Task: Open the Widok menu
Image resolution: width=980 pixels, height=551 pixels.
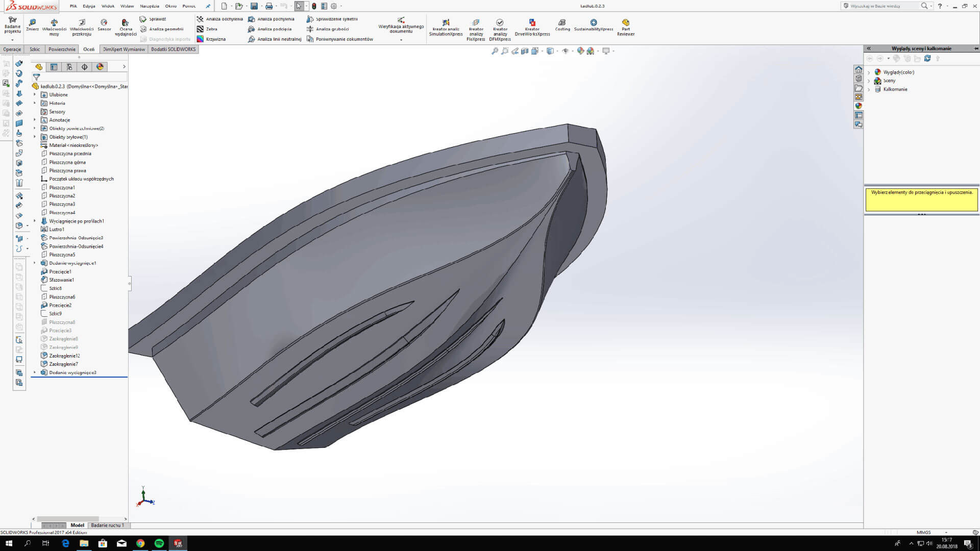Action: click(108, 6)
